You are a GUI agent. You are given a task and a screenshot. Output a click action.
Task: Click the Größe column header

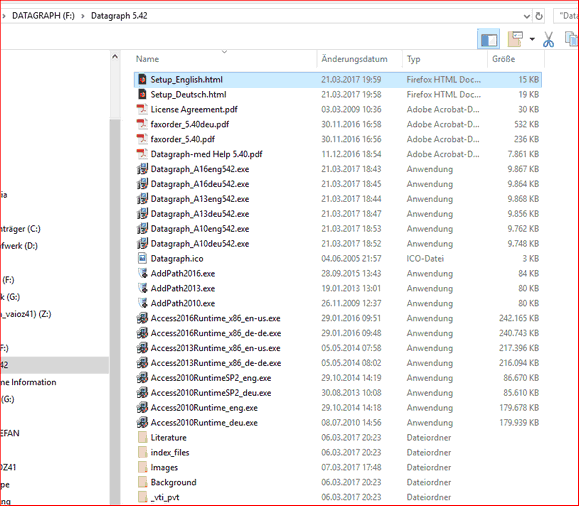click(x=503, y=59)
